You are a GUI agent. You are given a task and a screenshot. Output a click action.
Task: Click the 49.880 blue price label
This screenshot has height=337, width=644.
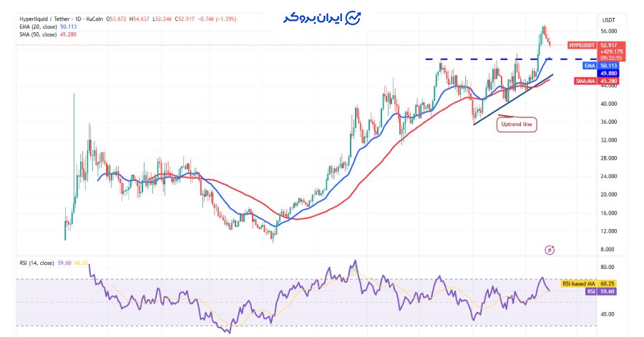pyautogui.click(x=610, y=73)
